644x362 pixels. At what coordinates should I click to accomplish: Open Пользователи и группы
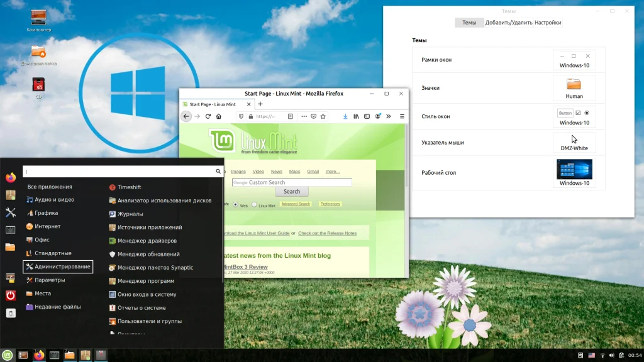(x=145, y=321)
